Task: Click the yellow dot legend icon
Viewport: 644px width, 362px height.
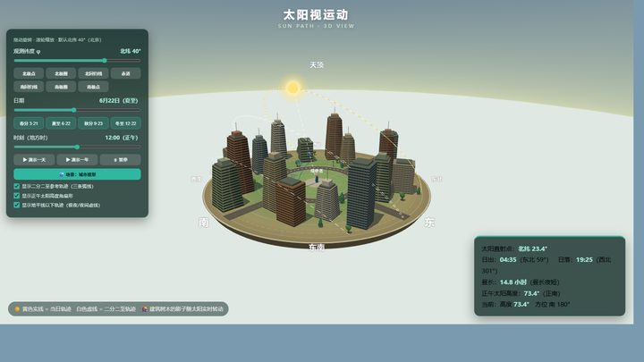Action: pyautogui.click(x=17, y=309)
